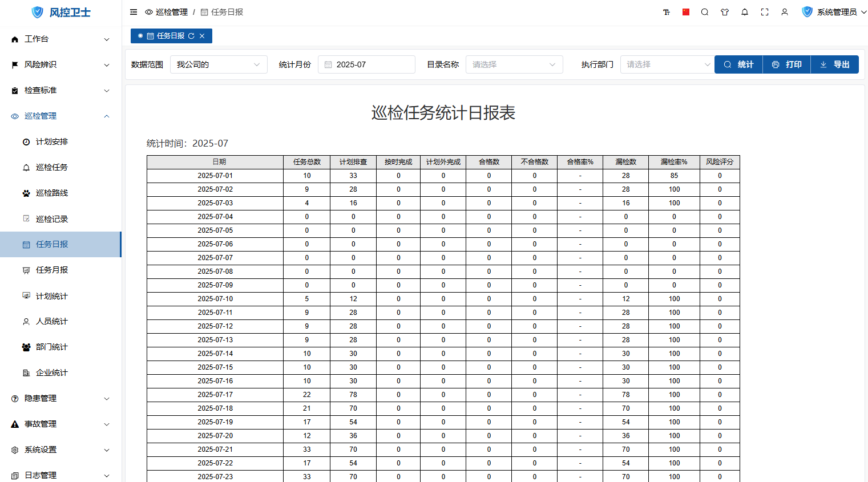The image size is (868, 482).
Task: Expand the 系统管理员 user menu
Action: click(x=836, y=12)
